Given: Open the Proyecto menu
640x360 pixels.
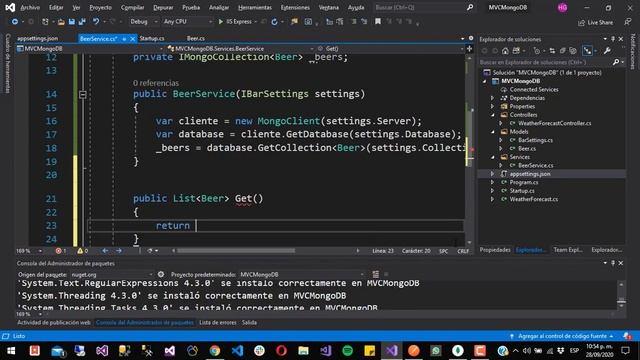Looking at the screenshot, I should 100,7.
